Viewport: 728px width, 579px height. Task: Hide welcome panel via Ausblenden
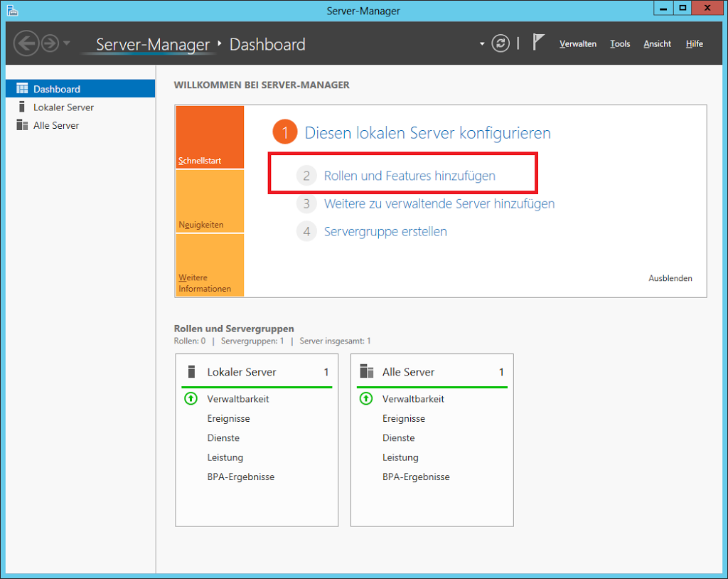point(670,278)
